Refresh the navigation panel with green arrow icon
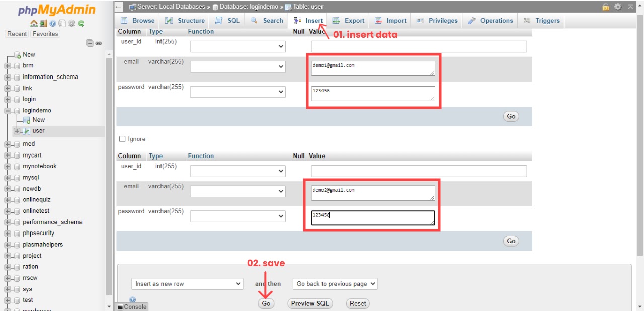This screenshot has height=311, width=644. 80,23
